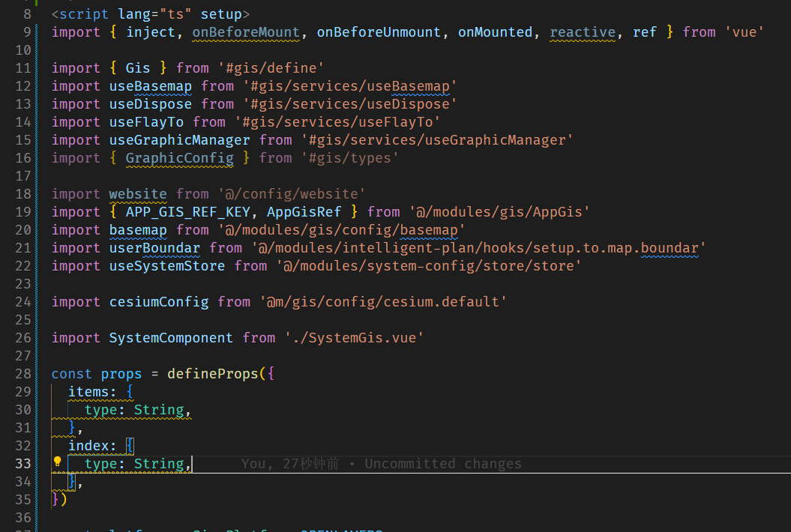791x532 pixels.
Task: Click the '#gis/services/useDispose' path string
Action: 350,104
